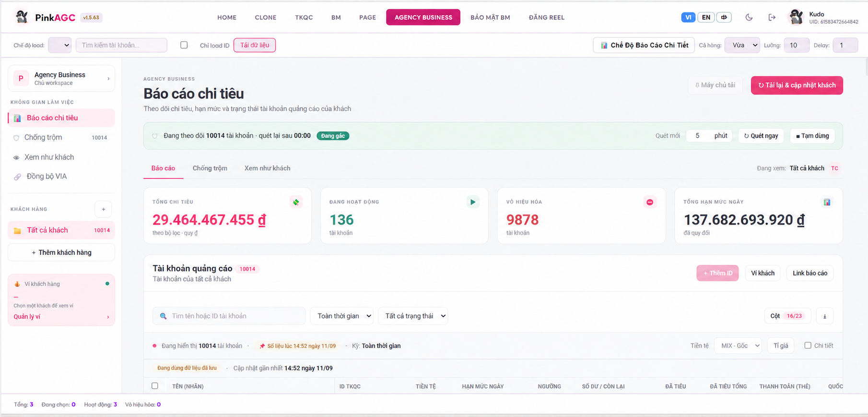Open the MIX - Gốc currency dropdown

tap(738, 346)
